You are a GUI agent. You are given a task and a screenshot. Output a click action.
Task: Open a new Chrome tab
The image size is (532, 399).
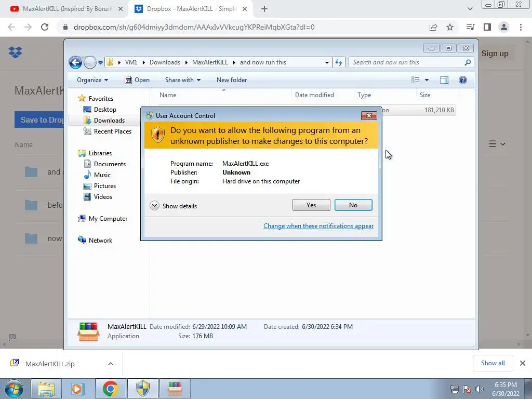click(264, 9)
